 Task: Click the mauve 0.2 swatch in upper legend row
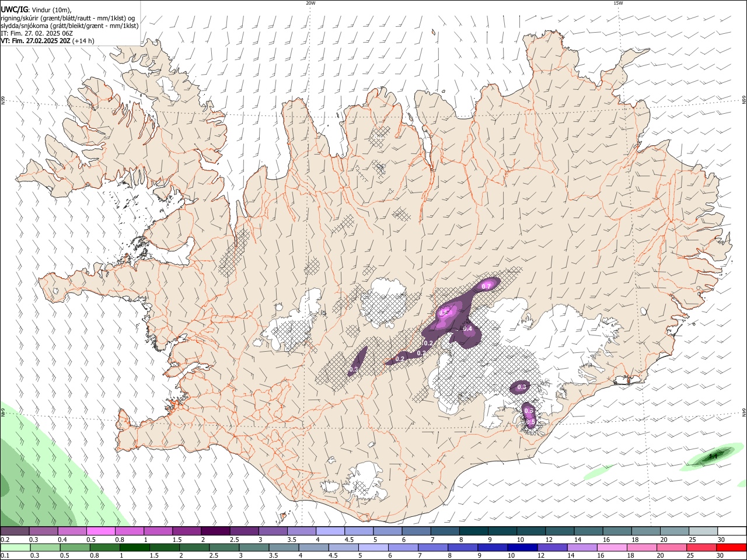click(x=15, y=531)
